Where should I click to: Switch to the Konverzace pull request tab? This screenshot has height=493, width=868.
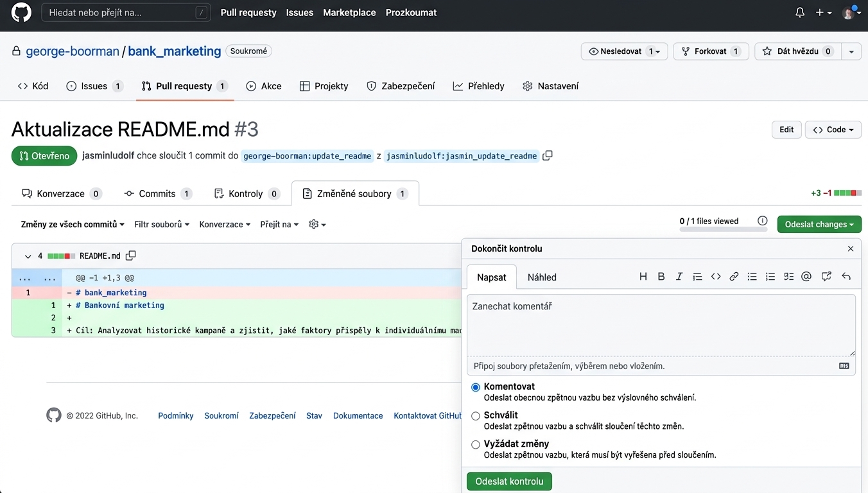pos(62,193)
